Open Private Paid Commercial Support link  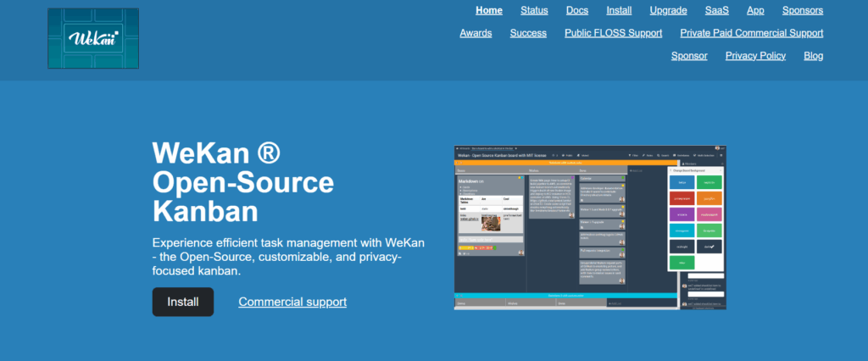tap(751, 33)
